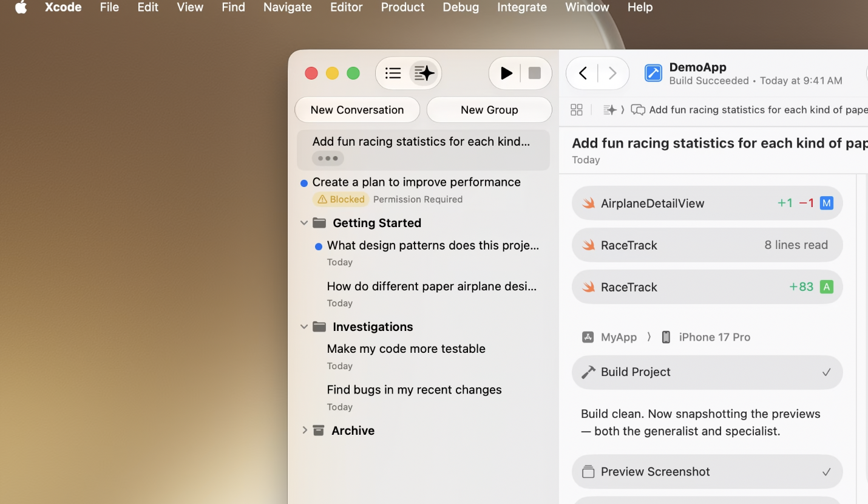Click the 'Add fun racing statistics' jump bar breadcrumb

[758, 110]
